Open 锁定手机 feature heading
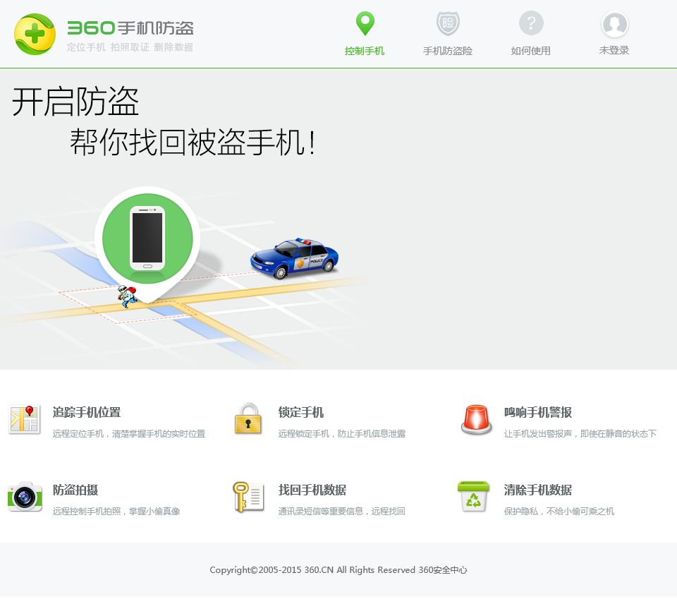The width and height of the screenshot is (677, 616). click(x=301, y=412)
